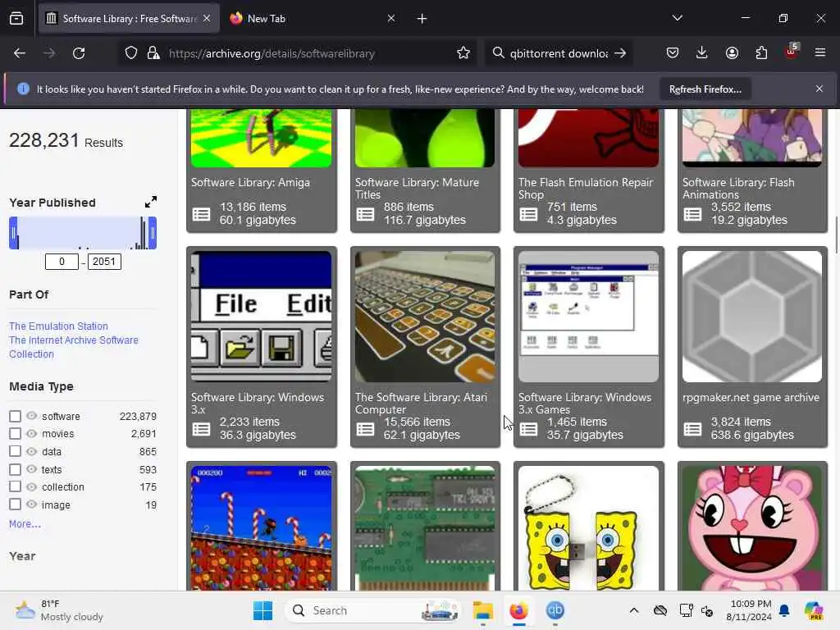Dismiss the Firefox refresh notification bar
Image resolution: width=840 pixels, height=630 pixels.
point(819,89)
